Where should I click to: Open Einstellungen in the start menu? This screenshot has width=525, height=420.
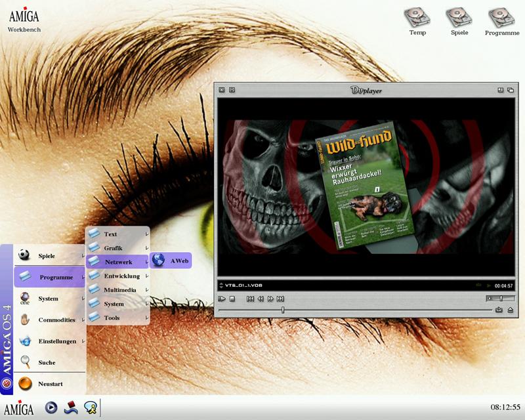pos(50,341)
